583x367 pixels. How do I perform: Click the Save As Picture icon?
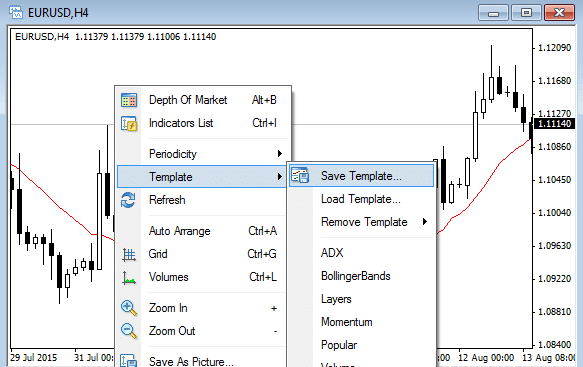[x=129, y=360]
